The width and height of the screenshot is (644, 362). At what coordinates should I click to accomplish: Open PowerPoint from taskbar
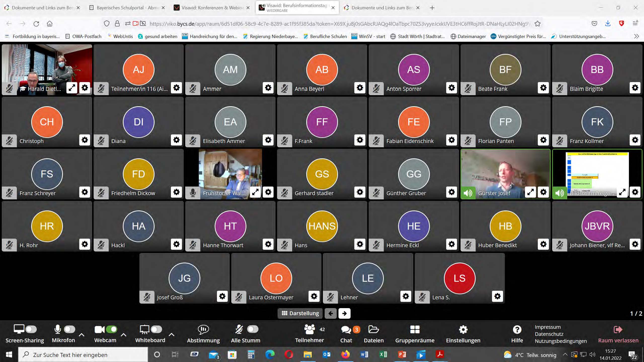point(402,354)
